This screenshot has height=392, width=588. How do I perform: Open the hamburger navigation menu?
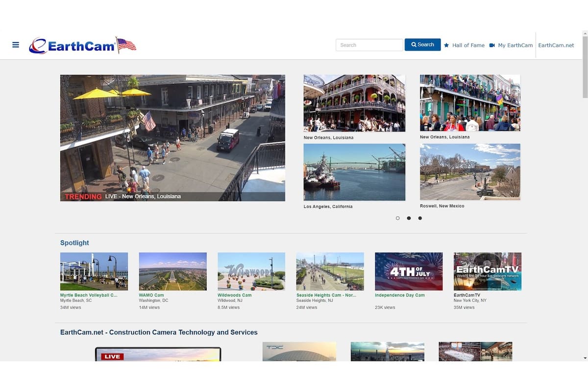[x=15, y=45]
